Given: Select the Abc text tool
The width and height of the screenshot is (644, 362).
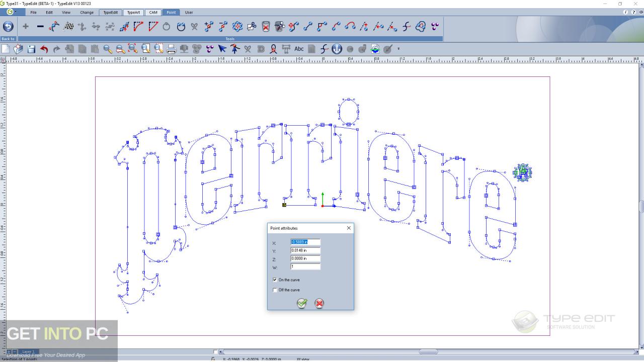Looking at the screenshot, I should pyautogui.click(x=299, y=49).
